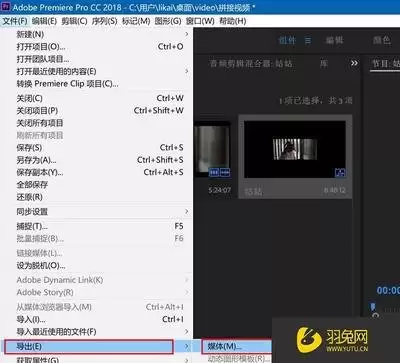Viewport: 400px width, 363px height.
Task: Open the 编辑(E) menu in menu bar
Action: [44, 21]
